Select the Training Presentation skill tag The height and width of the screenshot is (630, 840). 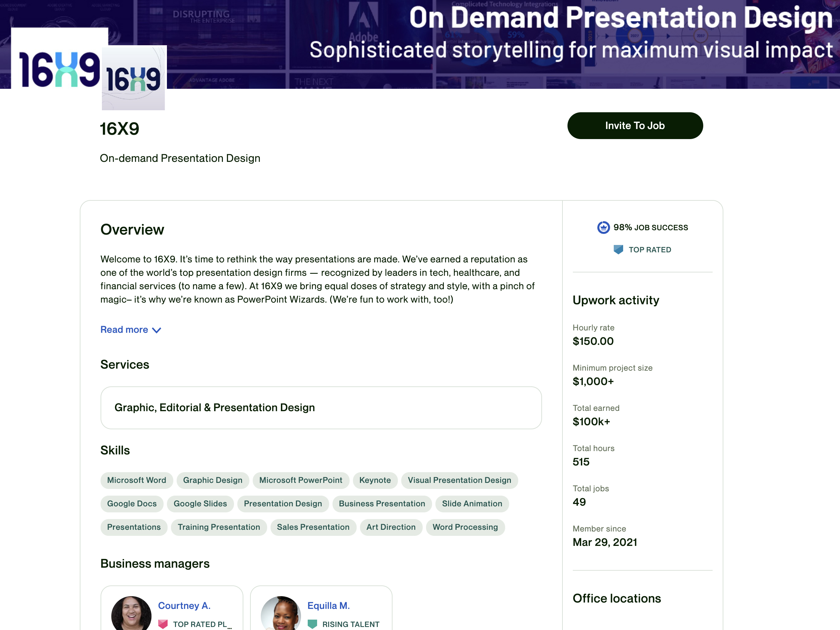click(x=219, y=527)
